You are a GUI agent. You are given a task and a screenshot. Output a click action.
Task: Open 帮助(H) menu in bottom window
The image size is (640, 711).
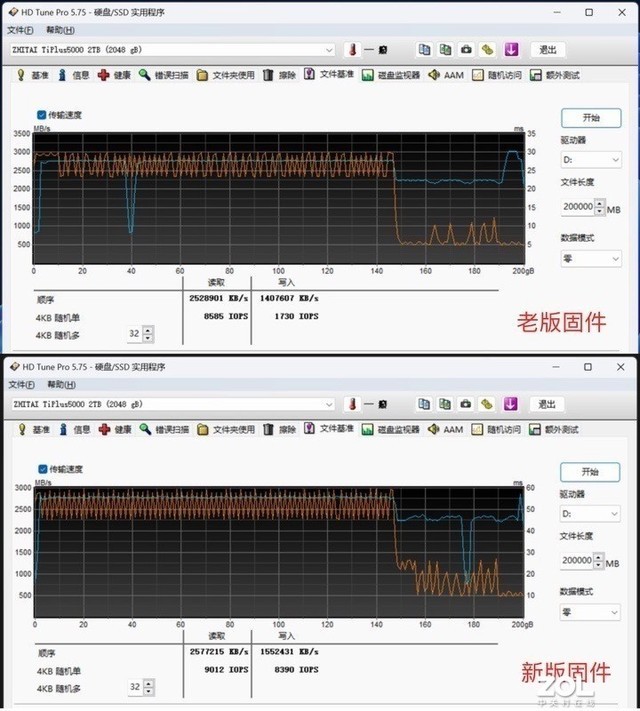61,385
